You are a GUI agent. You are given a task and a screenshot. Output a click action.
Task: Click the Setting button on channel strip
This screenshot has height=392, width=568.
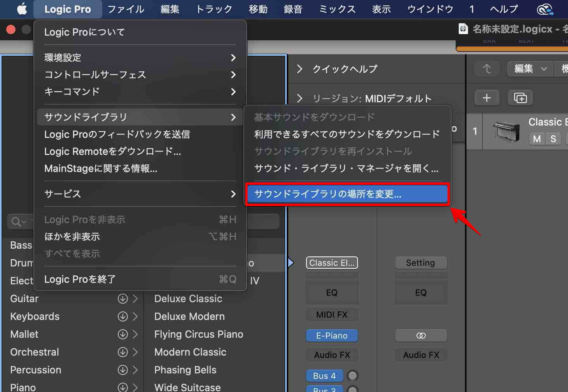[x=421, y=263]
